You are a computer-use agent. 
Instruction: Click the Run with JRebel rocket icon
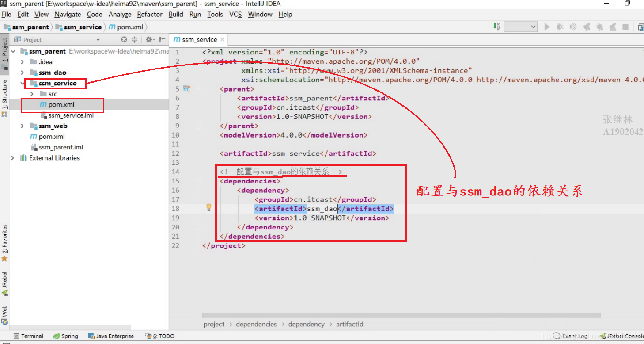click(x=587, y=27)
